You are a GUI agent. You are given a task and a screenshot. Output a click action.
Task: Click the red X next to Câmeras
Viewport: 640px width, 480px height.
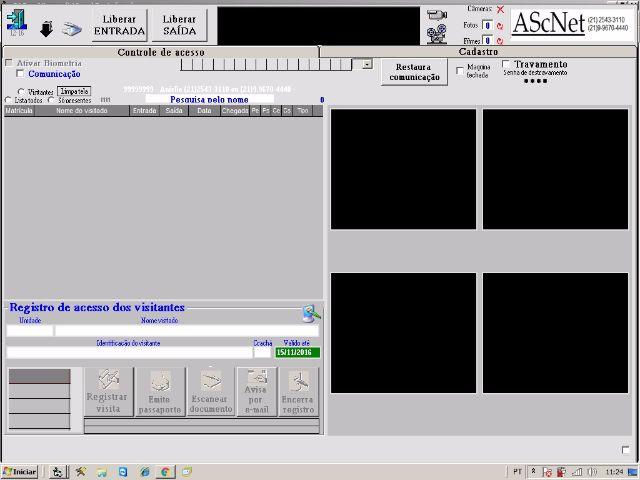(x=500, y=9)
